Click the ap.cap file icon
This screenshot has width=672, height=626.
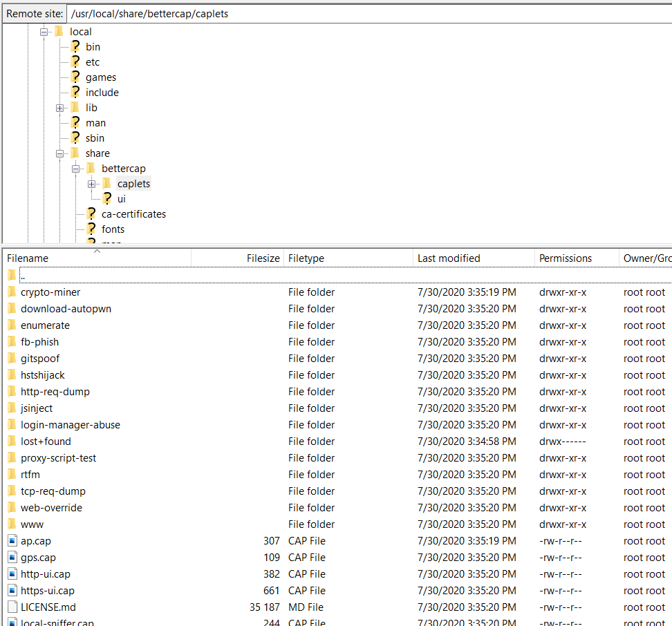[12, 541]
